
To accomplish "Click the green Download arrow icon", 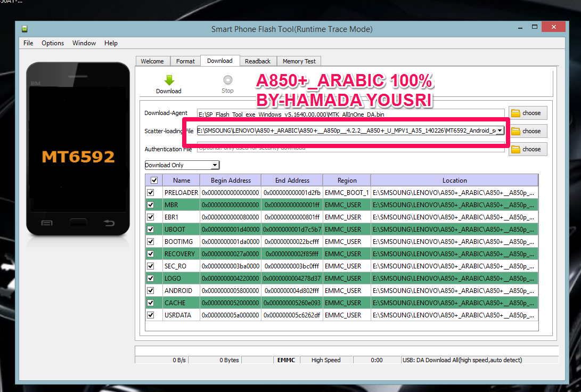I will [x=169, y=80].
